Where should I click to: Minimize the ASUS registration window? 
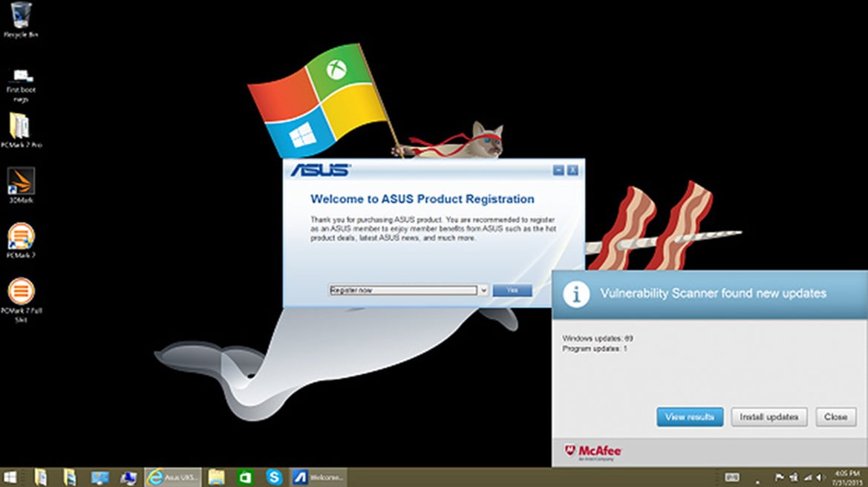click(x=558, y=170)
